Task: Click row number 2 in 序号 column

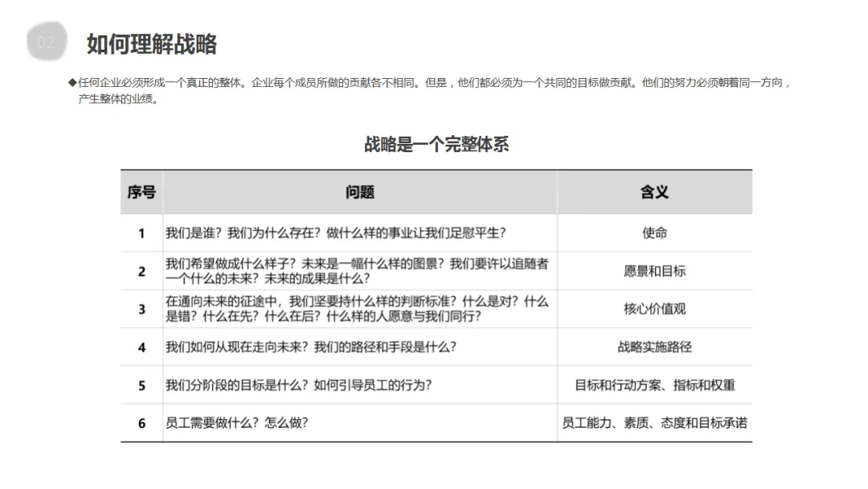Action: (141, 271)
